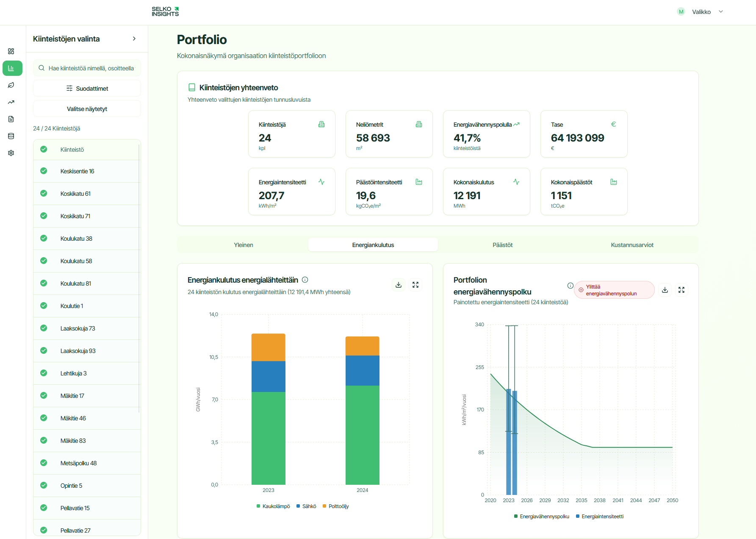Switch to the Päästöt tab
The width and height of the screenshot is (756, 539).
tap(502, 245)
